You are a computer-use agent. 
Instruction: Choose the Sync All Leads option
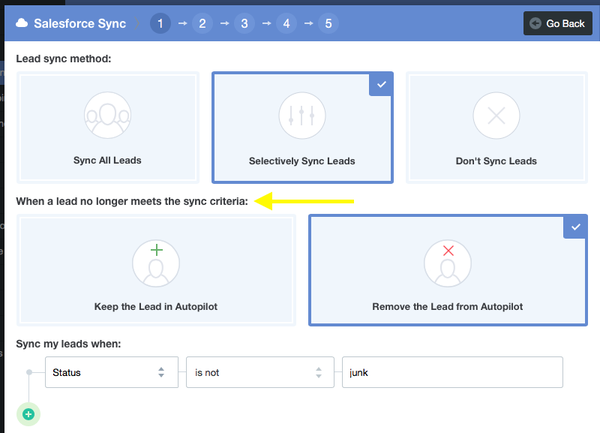point(108,127)
